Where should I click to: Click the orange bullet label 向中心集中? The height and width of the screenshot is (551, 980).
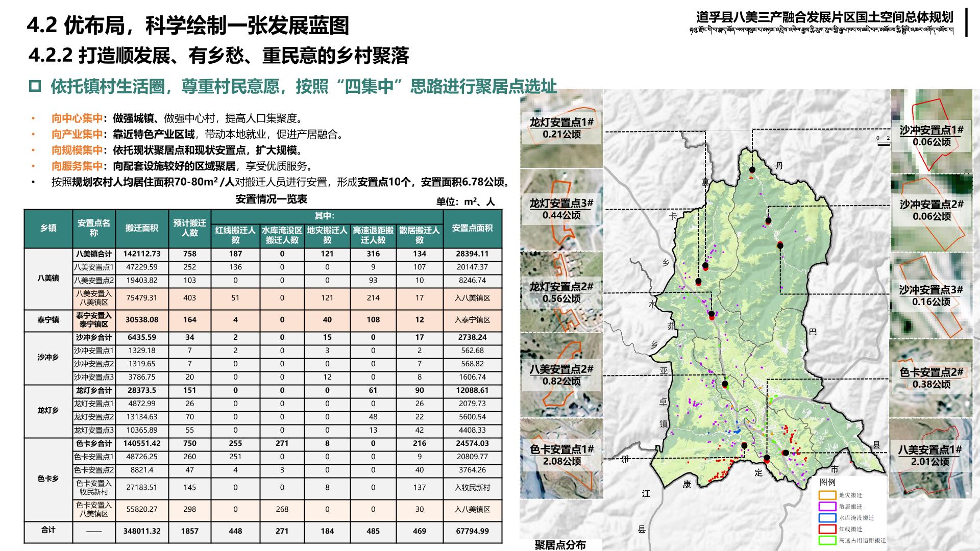tap(77, 118)
